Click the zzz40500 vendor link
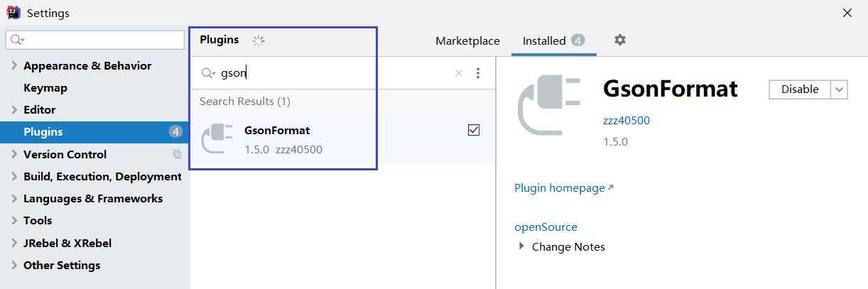 (x=626, y=121)
